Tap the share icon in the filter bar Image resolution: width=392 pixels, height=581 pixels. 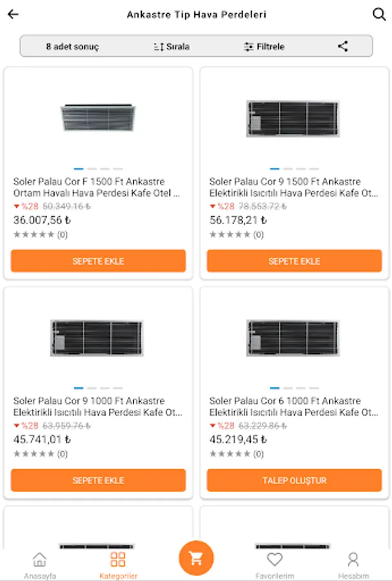click(343, 46)
